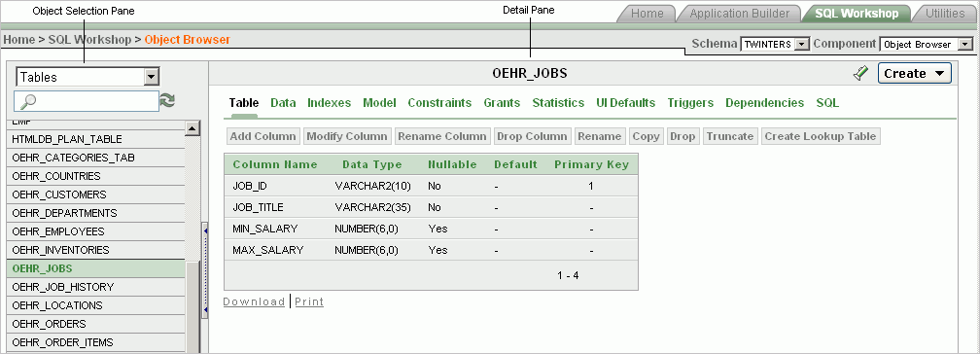Click lower splitter arrow on pane divider
The image size is (980, 354).
(x=206, y=309)
